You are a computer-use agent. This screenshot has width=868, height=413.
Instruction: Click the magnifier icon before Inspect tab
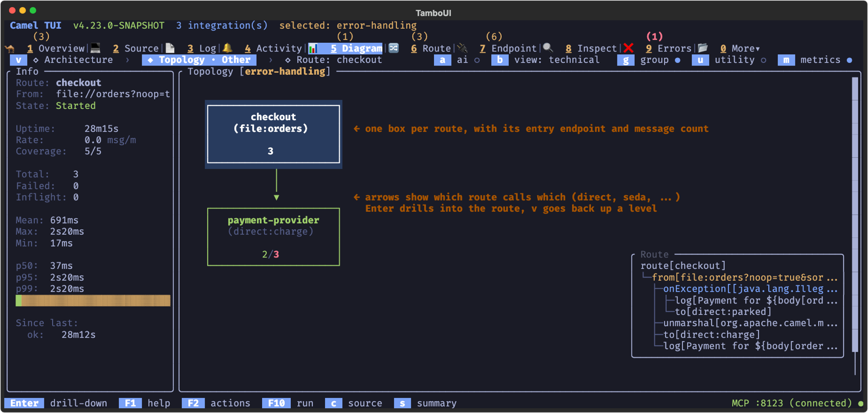(x=548, y=48)
